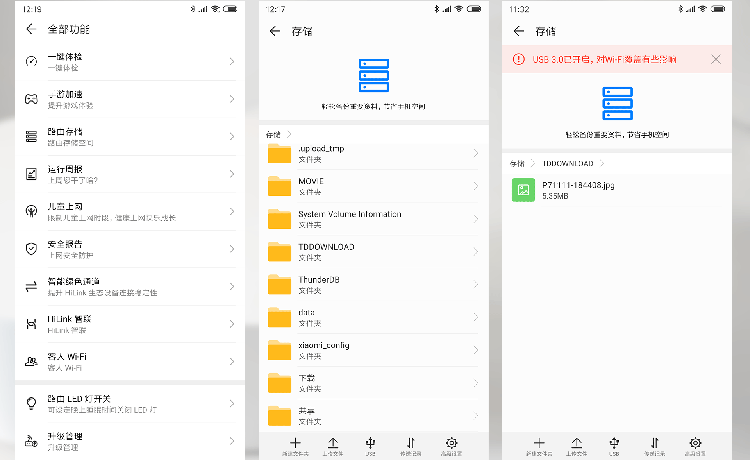The width and height of the screenshot is (750, 460).
Task: Tap new folder plus icon on middle screen
Action: 295,443
